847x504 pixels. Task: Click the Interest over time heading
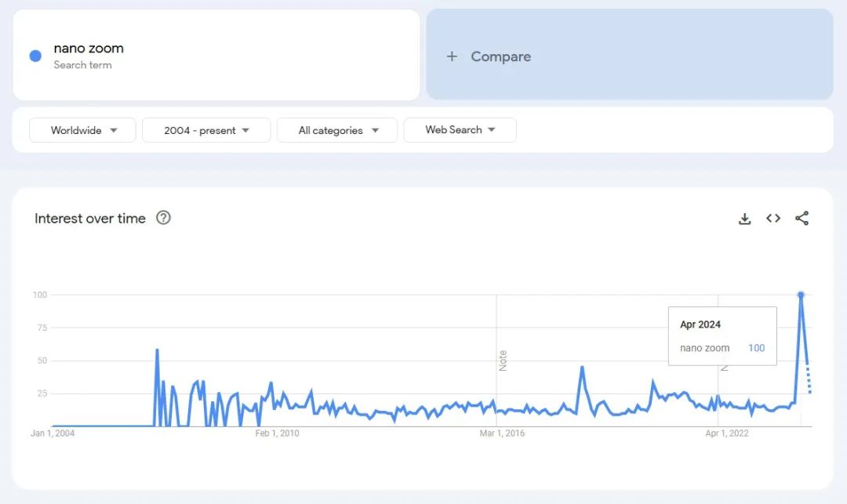tap(90, 218)
